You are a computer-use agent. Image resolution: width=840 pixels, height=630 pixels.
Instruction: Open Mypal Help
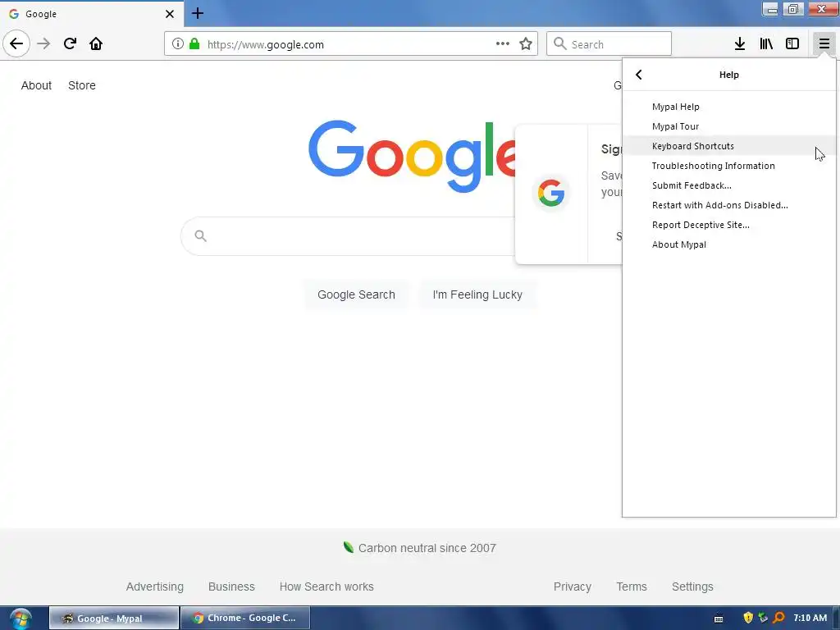pyautogui.click(x=728, y=107)
